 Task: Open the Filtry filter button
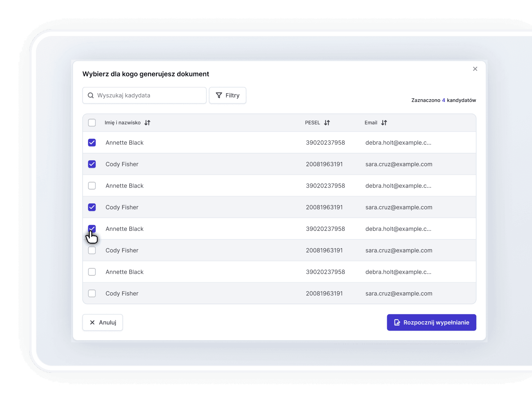click(227, 95)
